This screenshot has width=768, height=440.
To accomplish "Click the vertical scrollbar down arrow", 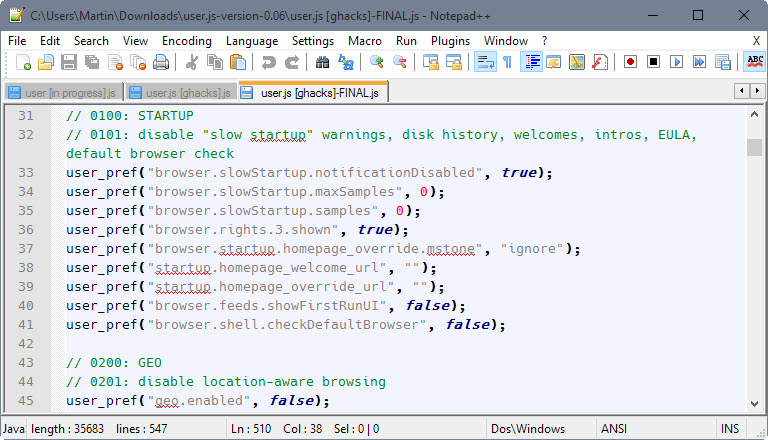I will coord(754,404).
